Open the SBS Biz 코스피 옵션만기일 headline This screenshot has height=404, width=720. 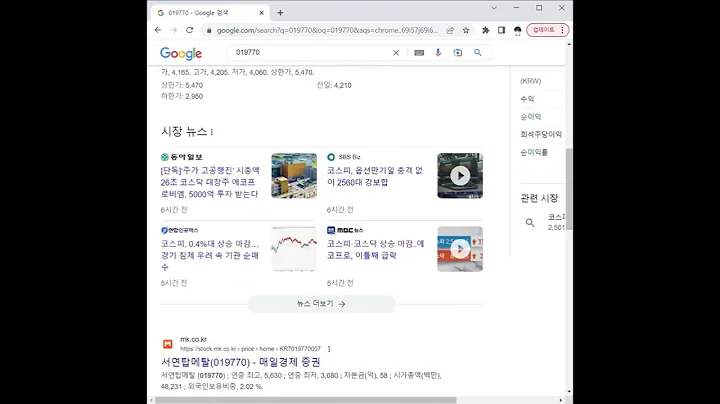click(x=375, y=176)
